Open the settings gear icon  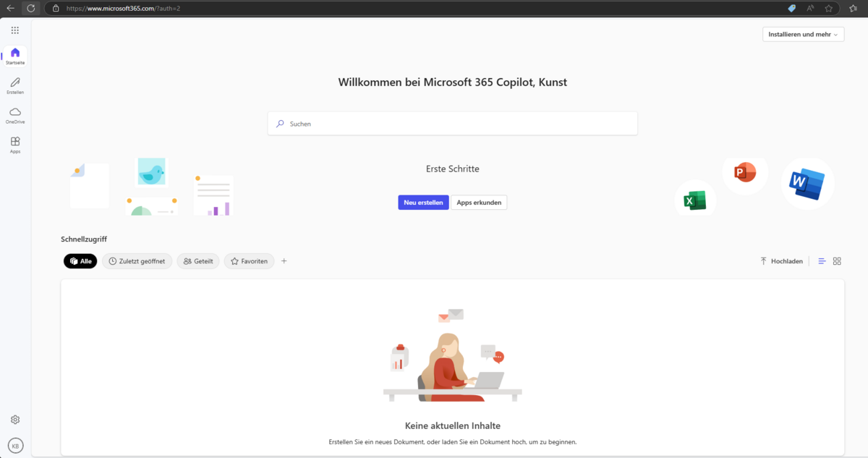[x=15, y=420]
